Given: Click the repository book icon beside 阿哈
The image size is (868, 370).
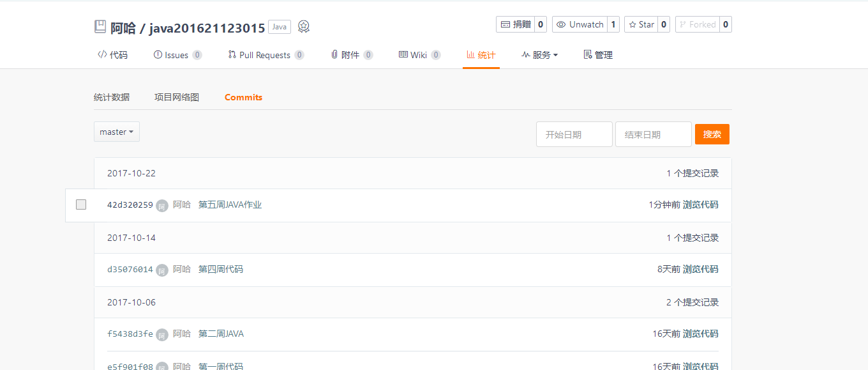Looking at the screenshot, I should 100,27.
